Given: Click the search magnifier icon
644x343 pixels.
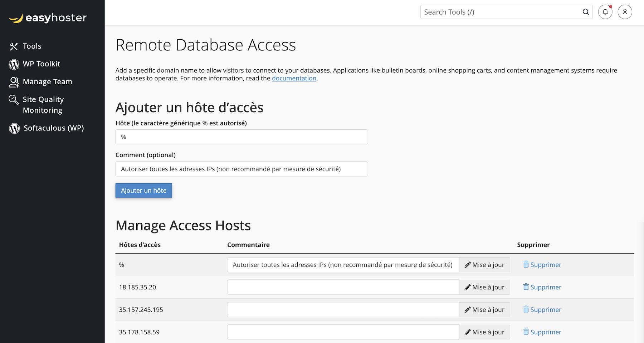Looking at the screenshot, I should click(x=585, y=12).
